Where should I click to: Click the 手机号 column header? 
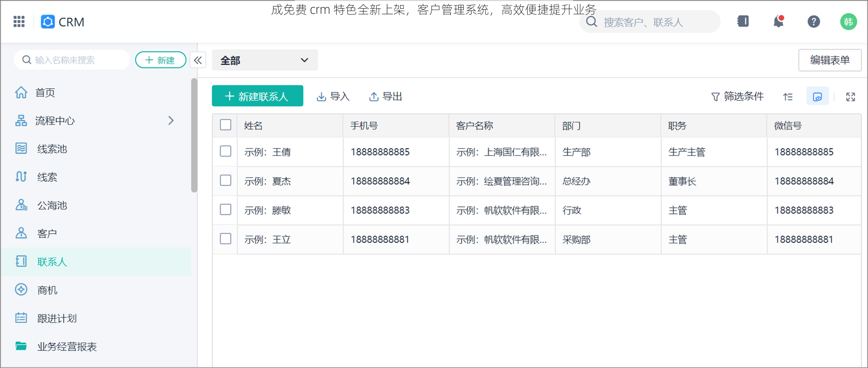point(396,126)
